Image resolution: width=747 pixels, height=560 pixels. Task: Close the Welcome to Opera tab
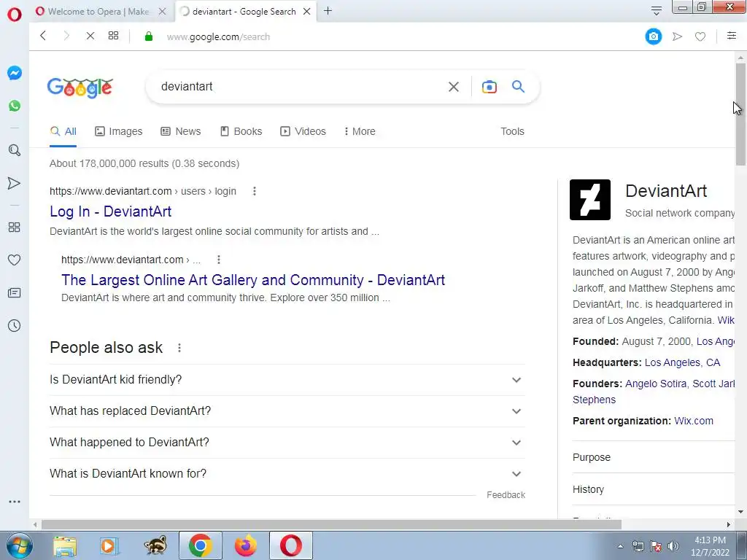163,12
